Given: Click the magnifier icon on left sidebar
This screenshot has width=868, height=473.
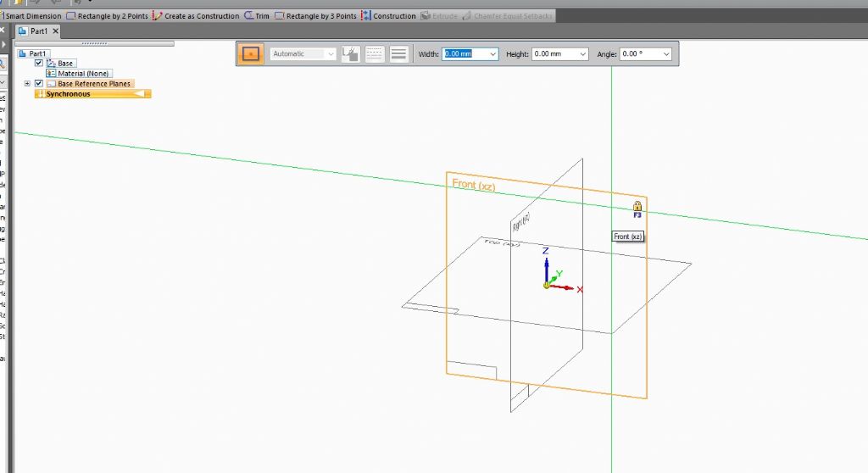Looking at the screenshot, I should coord(3,64).
